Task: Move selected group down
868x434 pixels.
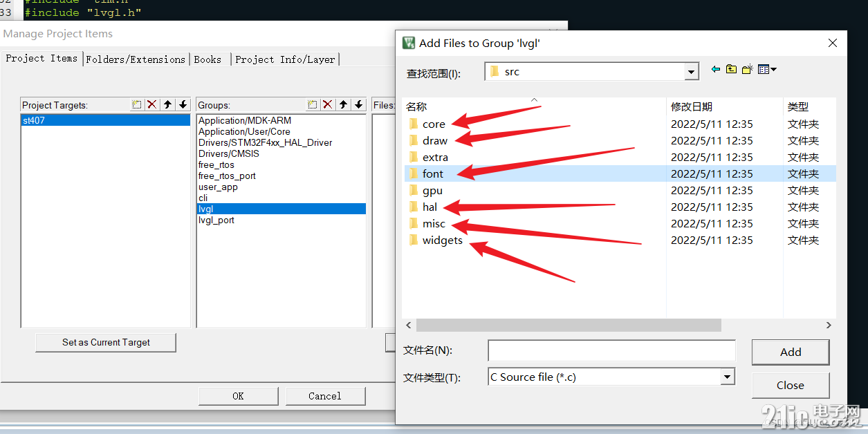Action: [x=359, y=104]
